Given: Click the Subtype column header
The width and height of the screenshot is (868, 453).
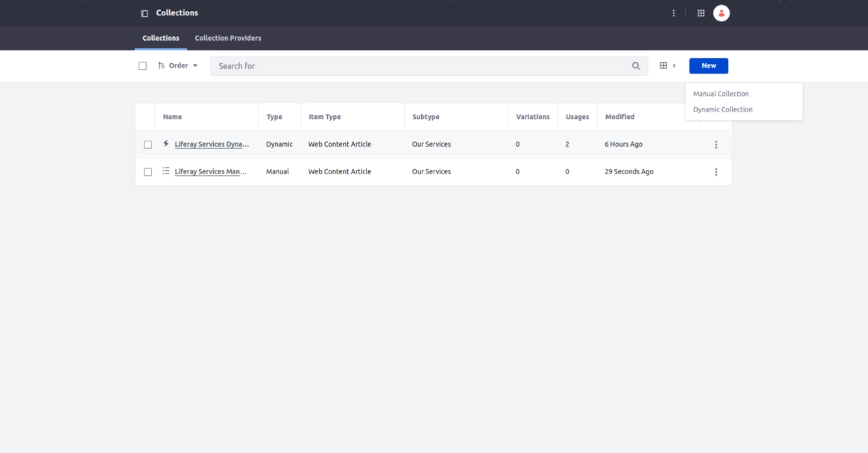Looking at the screenshot, I should [426, 117].
